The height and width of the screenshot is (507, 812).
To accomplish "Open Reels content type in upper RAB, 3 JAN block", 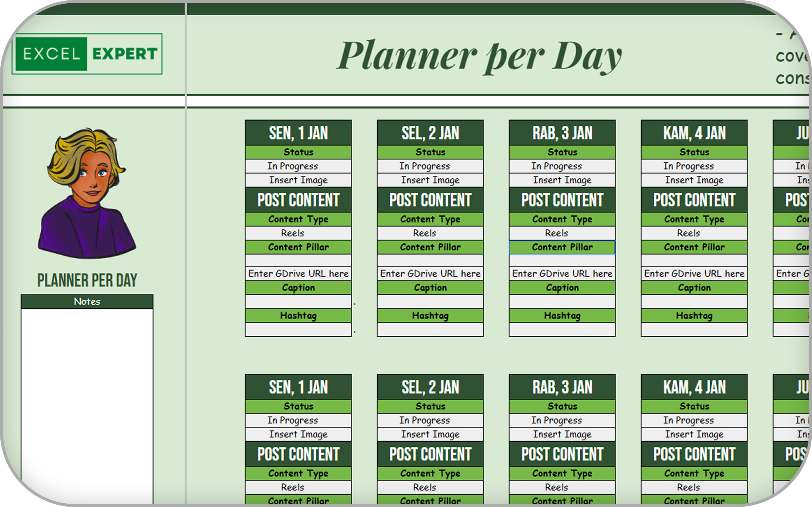I will (562, 233).
